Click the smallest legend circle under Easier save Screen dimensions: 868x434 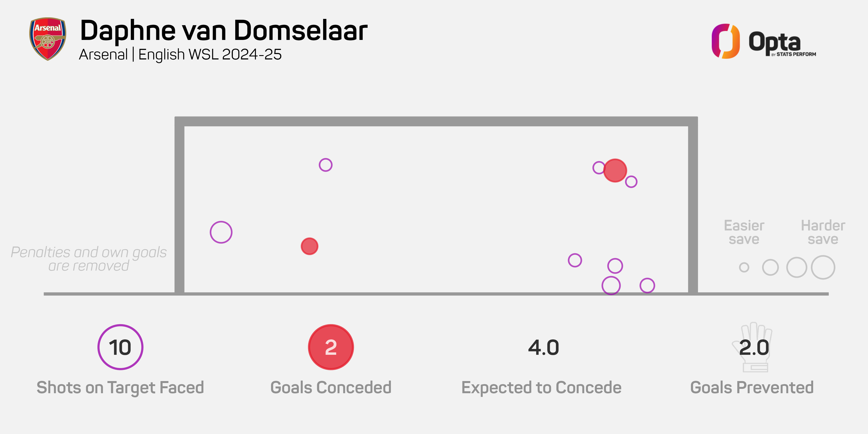point(744,268)
